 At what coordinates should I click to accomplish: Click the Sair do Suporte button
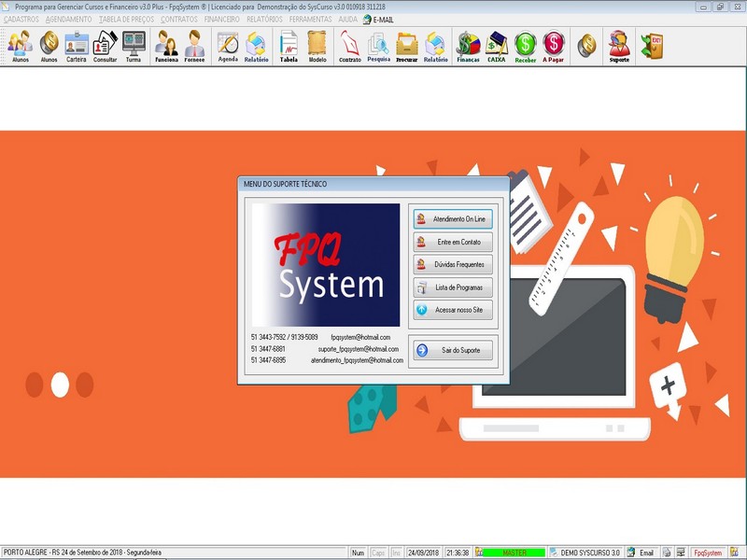point(453,350)
